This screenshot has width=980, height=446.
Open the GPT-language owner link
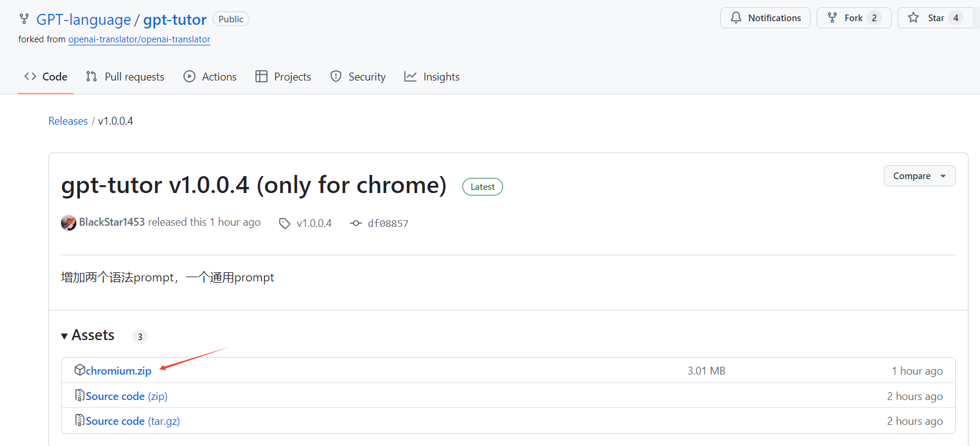(84, 19)
